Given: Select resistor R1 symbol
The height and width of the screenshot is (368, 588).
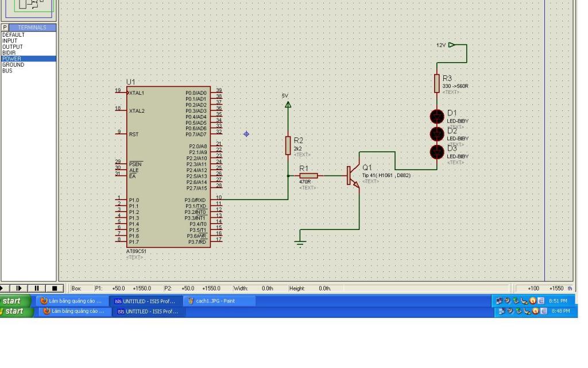Looking at the screenshot, I should 308,176.
